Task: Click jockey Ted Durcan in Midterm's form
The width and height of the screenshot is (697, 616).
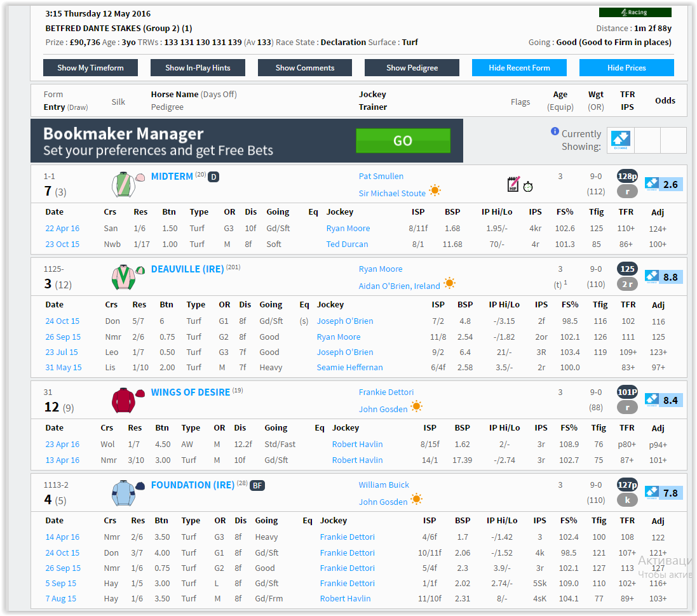Action: pyautogui.click(x=347, y=244)
